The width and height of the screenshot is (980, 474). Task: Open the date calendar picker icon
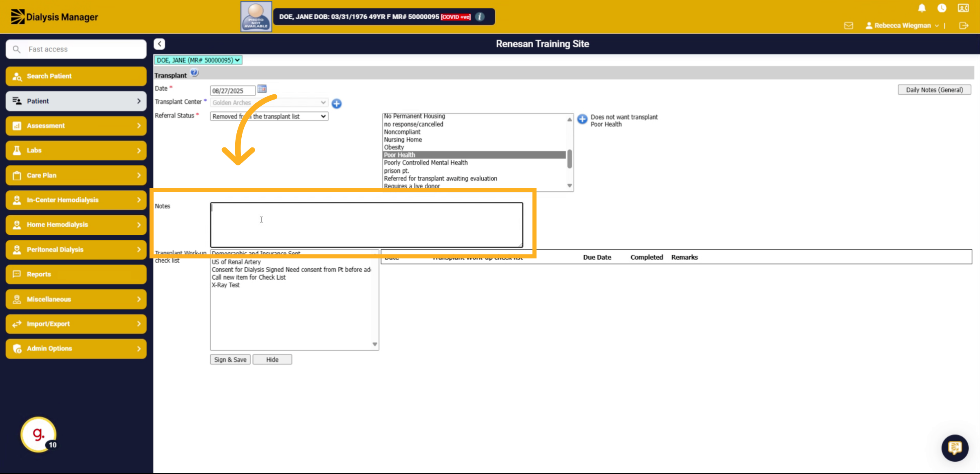262,89
